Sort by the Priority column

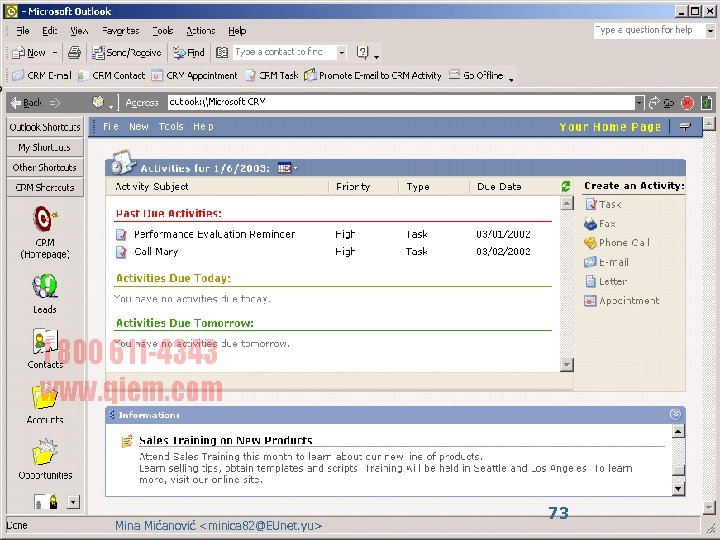point(353,186)
